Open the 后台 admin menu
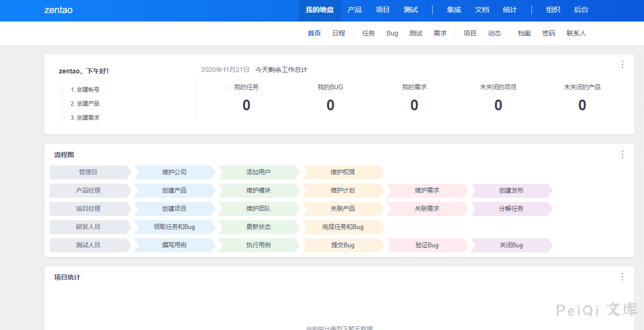The width and height of the screenshot is (644, 330). 581,9
